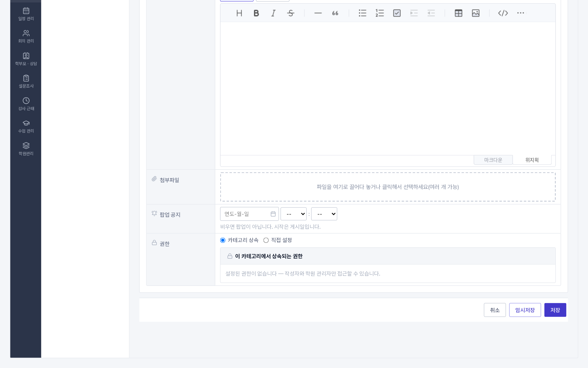Open 일정 관리 in the sidebar
Screen dimensions: 588x368
click(26, 14)
